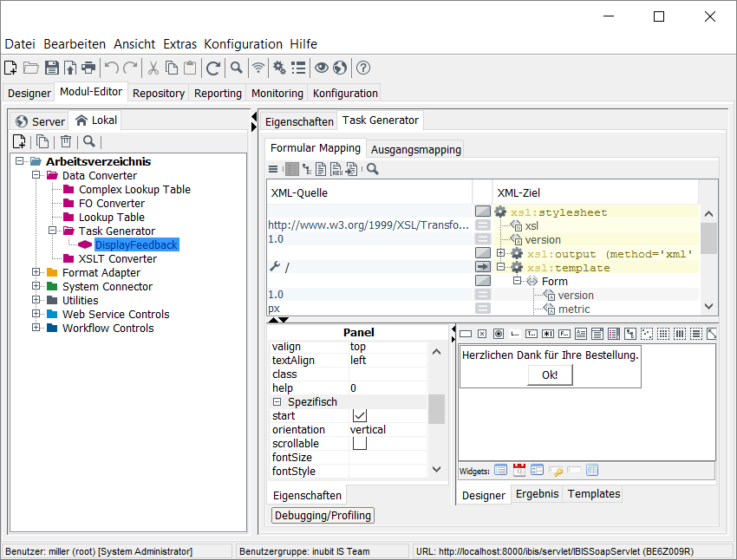Viewport: 737px width, 560px height.
Task: Open the Konfiguration menu
Action: pyautogui.click(x=243, y=44)
